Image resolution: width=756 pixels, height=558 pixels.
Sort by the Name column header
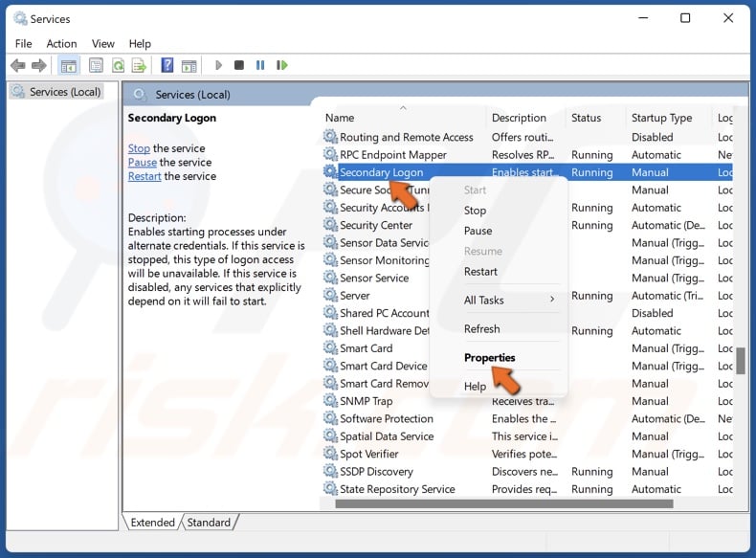pos(403,118)
